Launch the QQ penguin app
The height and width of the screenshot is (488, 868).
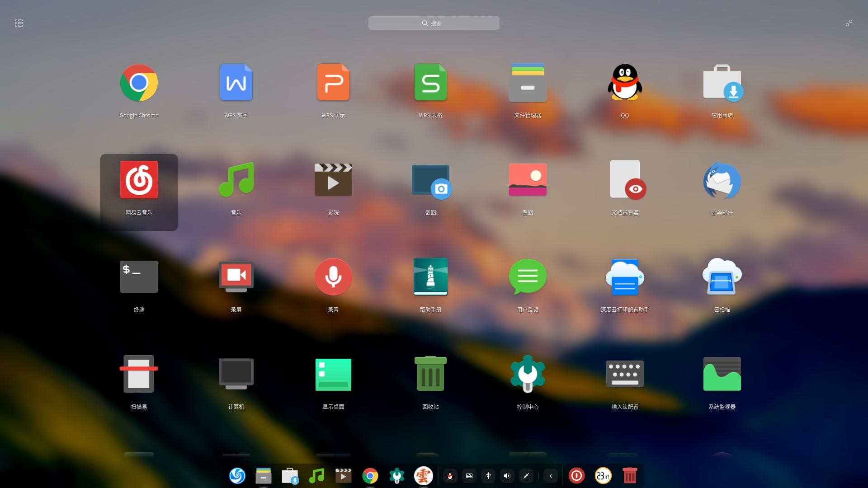(x=625, y=83)
